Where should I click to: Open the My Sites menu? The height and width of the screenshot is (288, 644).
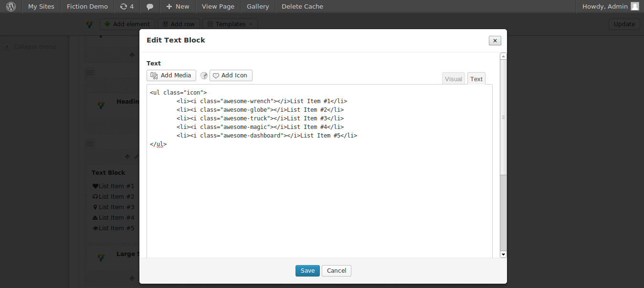[41, 7]
